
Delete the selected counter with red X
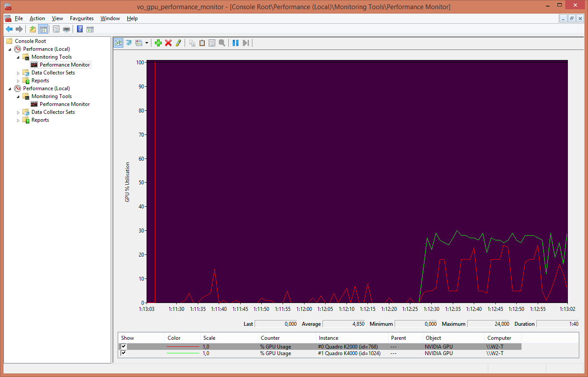(x=168, y=43)
